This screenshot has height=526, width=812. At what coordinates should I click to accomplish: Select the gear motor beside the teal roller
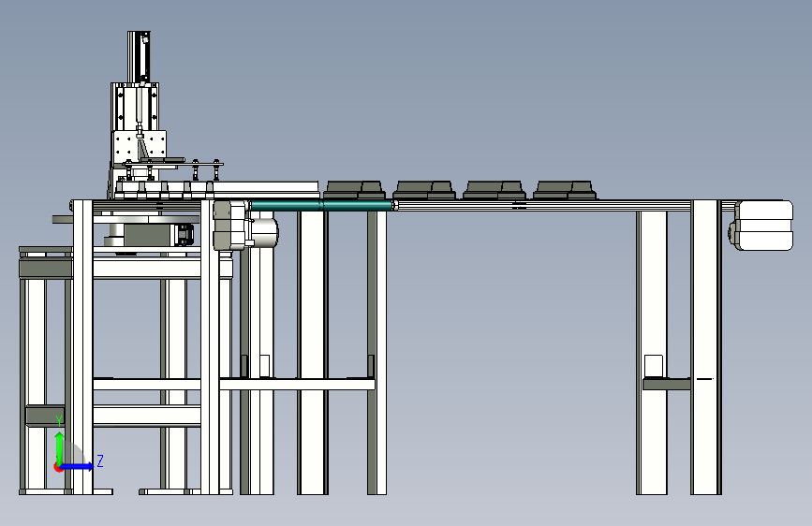pos(245,226)
